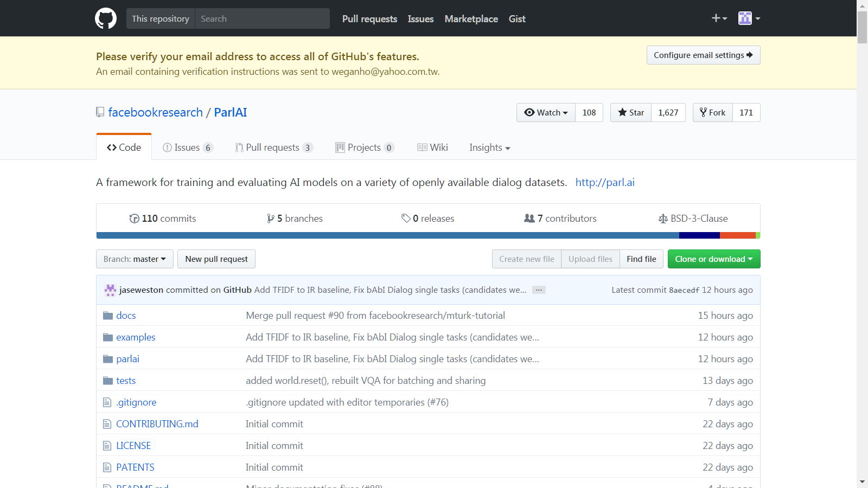Open the tests folder

(x=126, y=381)
